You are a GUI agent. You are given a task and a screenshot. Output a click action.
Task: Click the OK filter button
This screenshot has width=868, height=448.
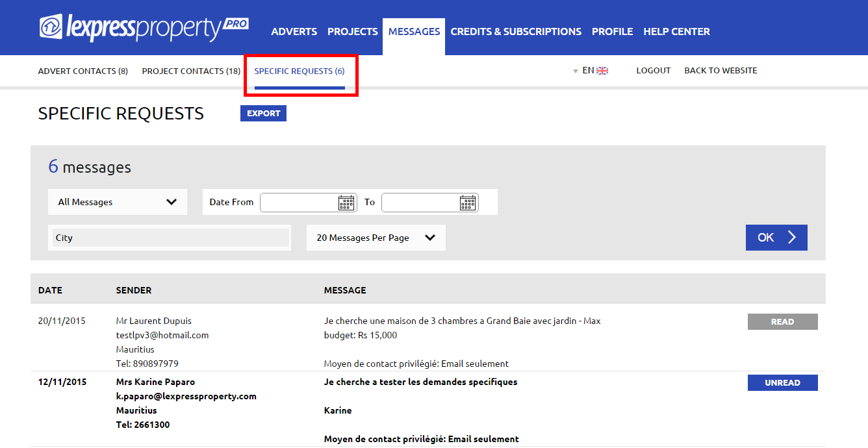coord(776,238)
